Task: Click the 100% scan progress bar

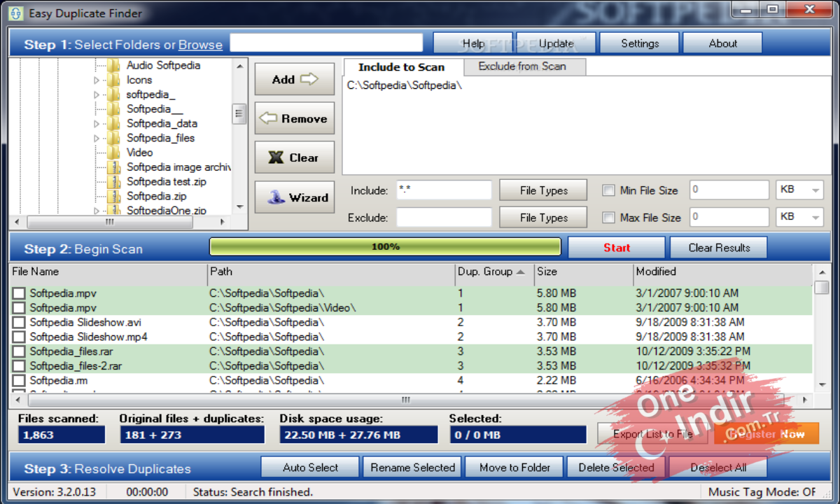Action: 385,247
